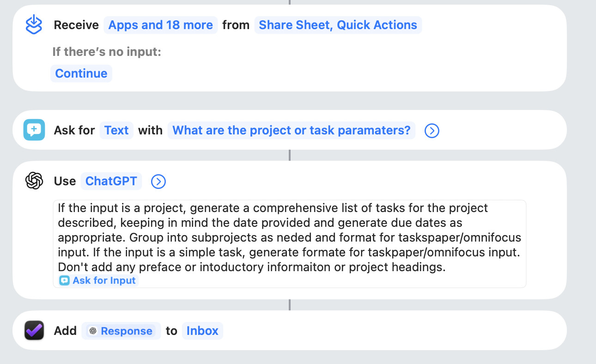This screenshot has width=596, height=364.
Task: Click the Ask for Input speech bubble icon
Action: [x=34, y=130]
